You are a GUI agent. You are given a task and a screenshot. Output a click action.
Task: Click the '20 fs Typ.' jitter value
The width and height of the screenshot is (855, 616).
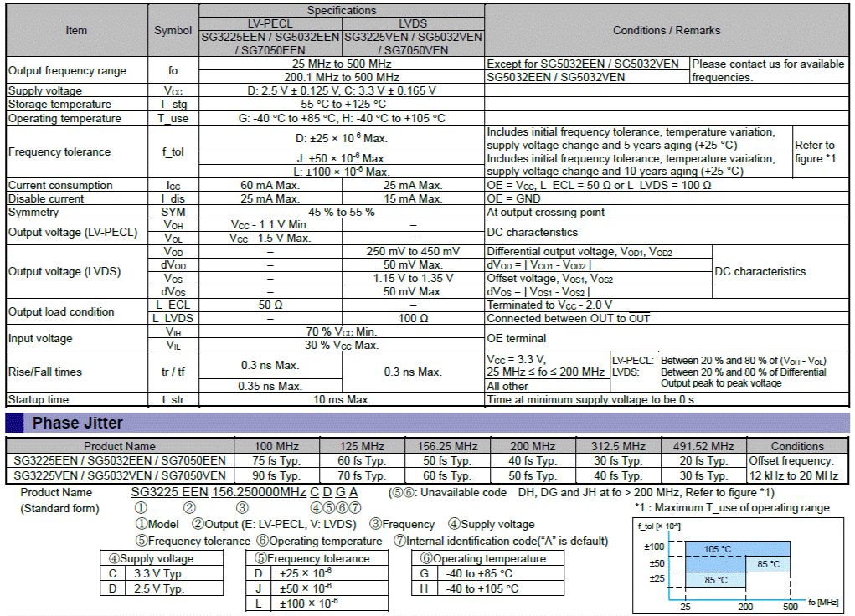coord(703,460)
